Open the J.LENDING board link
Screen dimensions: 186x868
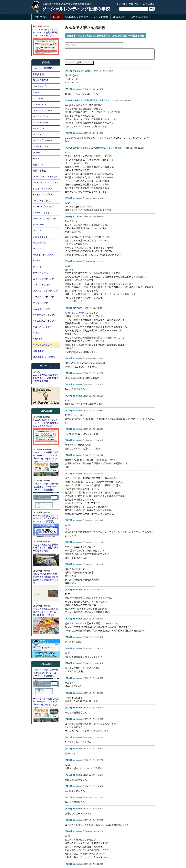(46, 225)
